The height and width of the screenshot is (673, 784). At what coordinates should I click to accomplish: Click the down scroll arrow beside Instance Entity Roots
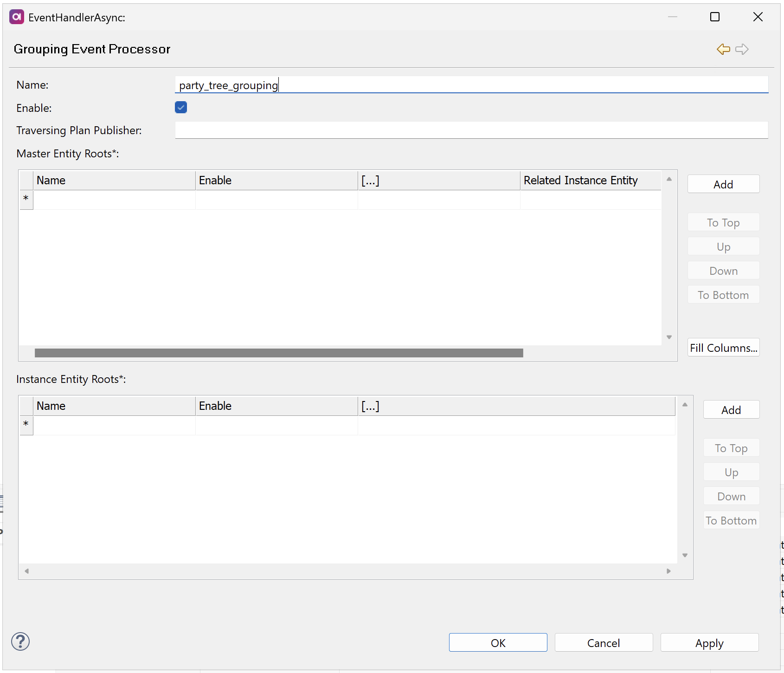click(685, 555)
